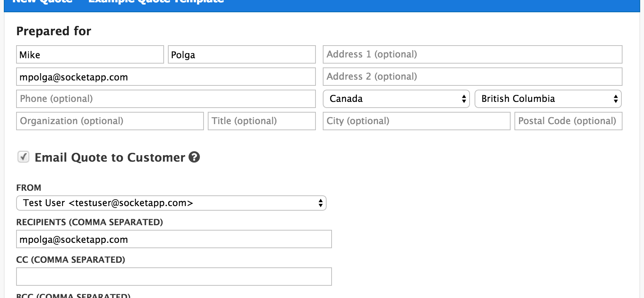Click the FROM label text
The height and width of the screenshot is (298, 644).
point(29,188)
